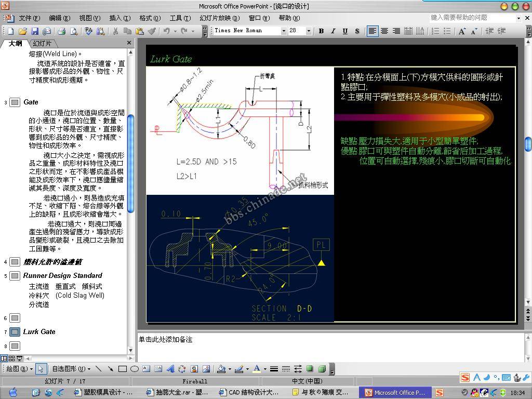
Task: Click the Increase Font Size icon
Action: pos(461,31)
